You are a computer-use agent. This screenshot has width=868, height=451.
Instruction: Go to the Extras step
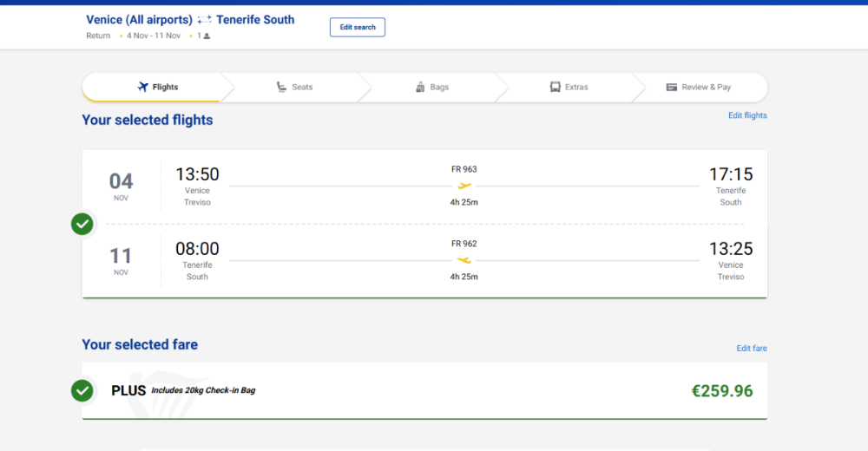(569, 87)
